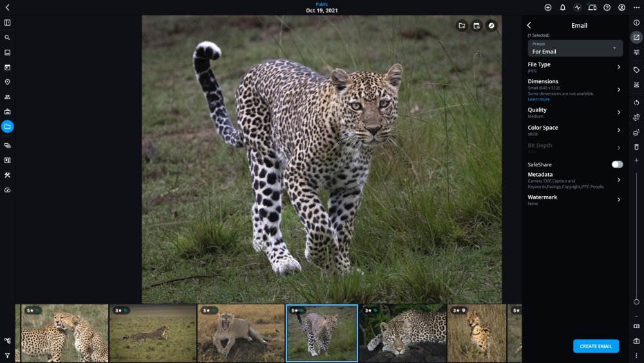Expand the Watermark setting
644x363 pixels.
click(x=575, y=200)
